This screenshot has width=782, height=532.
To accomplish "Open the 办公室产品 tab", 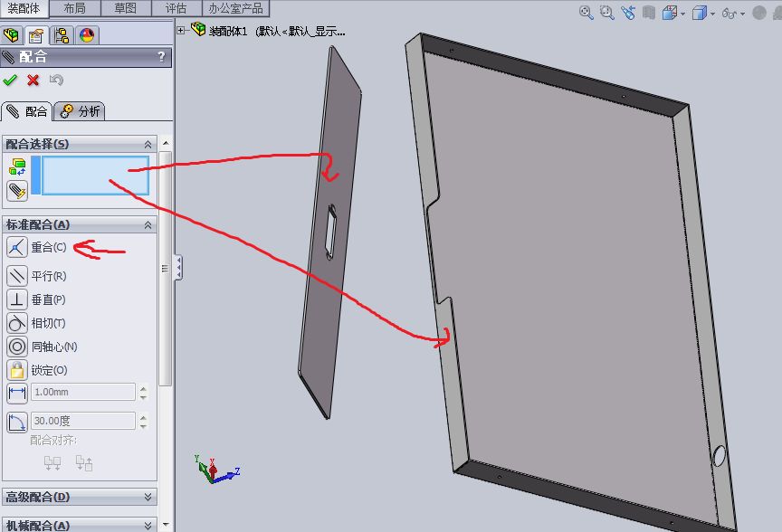I will pyautogui.click(x=235, y=8).
